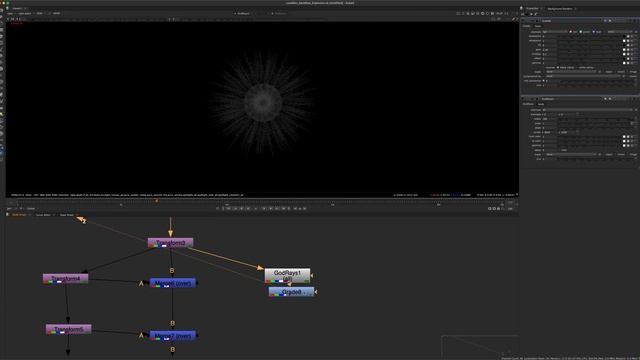
Task: Select the Merge6 (over) node
Action: pyautogui.click(x=173, y=283)
